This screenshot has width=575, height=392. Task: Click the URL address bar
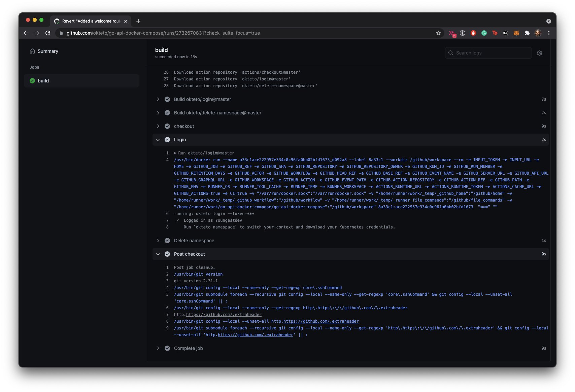(x=249, y=33)
